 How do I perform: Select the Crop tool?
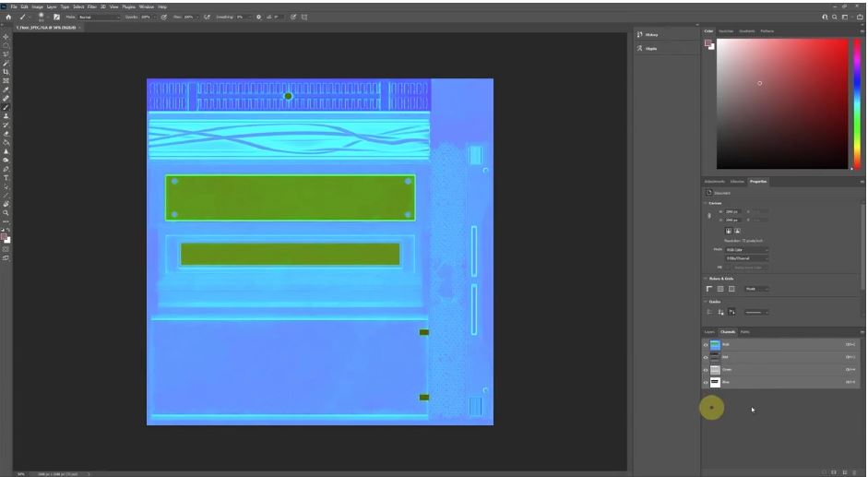point(6,72)
